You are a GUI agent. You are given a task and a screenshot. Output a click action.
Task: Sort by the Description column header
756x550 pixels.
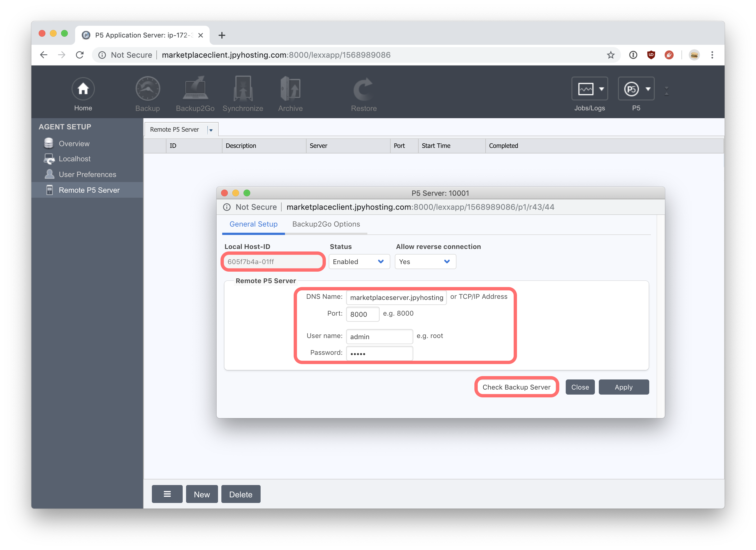[264, 146]
